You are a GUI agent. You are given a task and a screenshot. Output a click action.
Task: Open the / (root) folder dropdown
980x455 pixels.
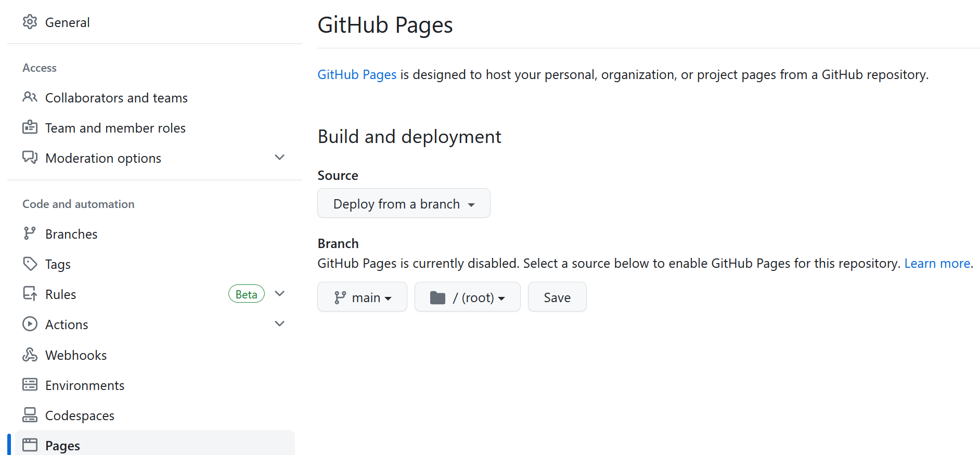tap(467, 297)
